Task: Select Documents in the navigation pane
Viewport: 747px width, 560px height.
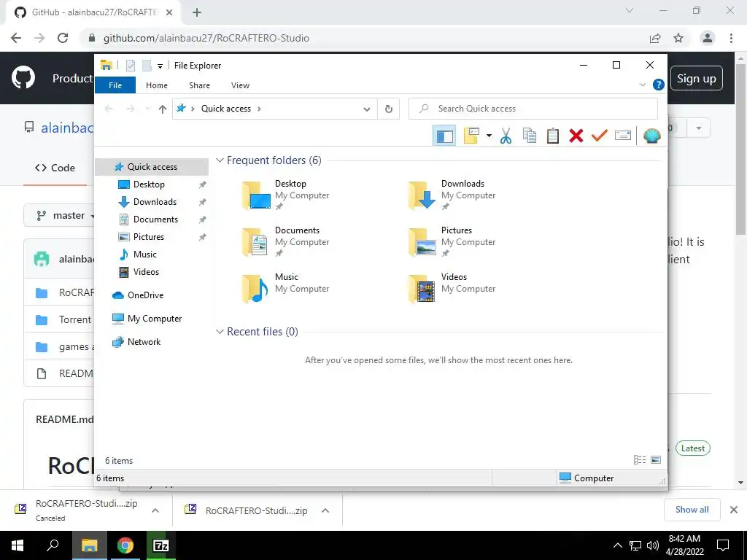Action: [155, 219]
